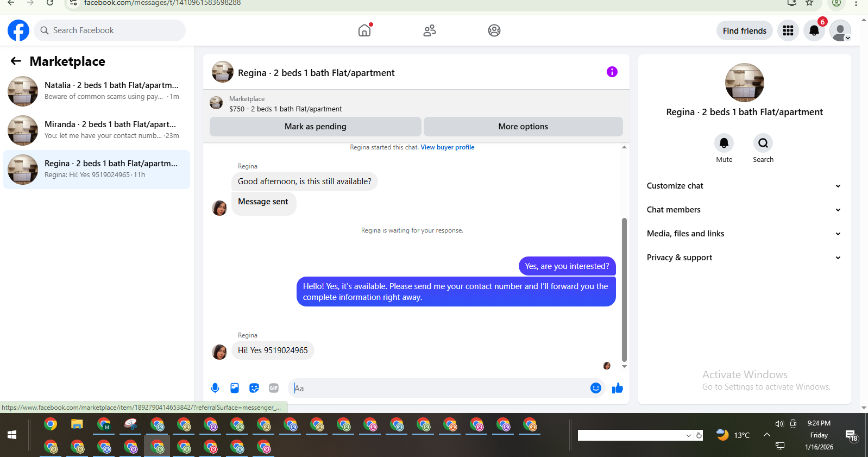Click the 'Hi! Yes 9519024965' message bubble
This screenshot has width=868, height=457.
(273, 350)
